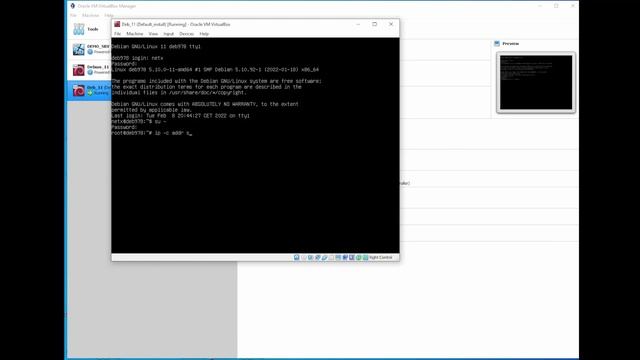This screenshot has height=360, width=640.
Task: Open the USB devices indicator in VM status bar
Action: 324,258
